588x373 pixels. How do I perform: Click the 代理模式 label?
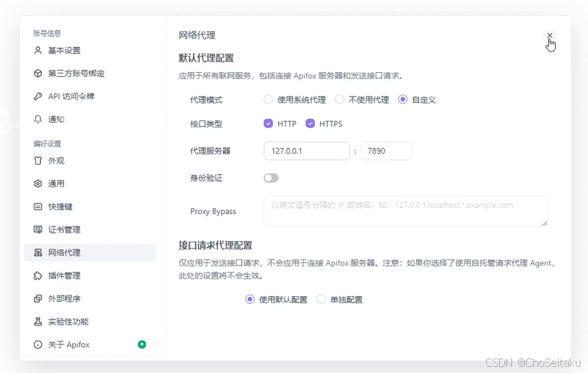coord(206,100)
